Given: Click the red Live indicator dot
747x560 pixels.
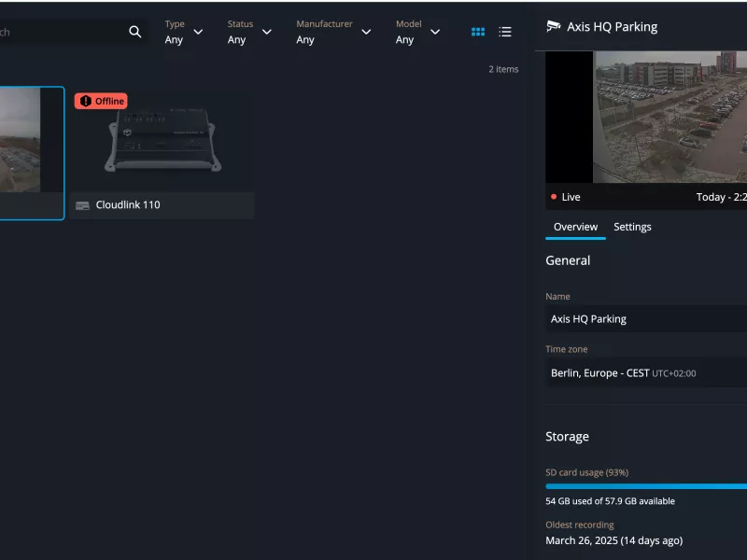Looking at the screenshot, I should pyautogui.click(x=554, y=197).
